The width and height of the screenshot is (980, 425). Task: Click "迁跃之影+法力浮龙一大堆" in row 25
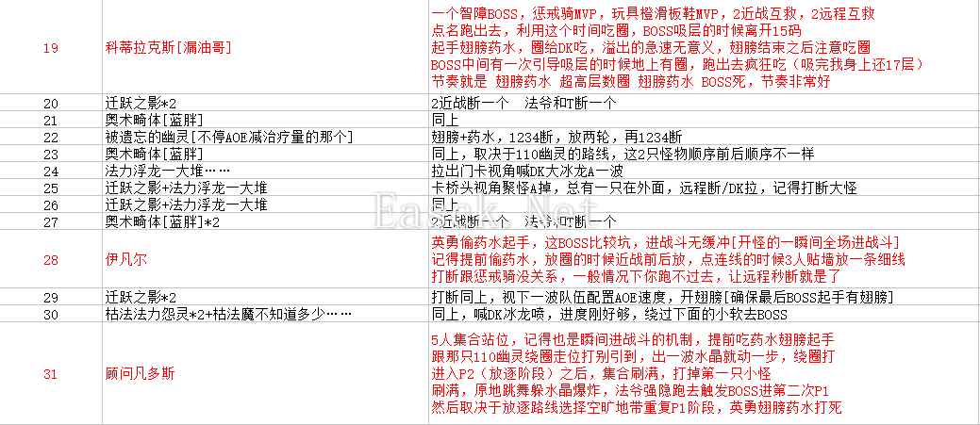coord(186,188)
